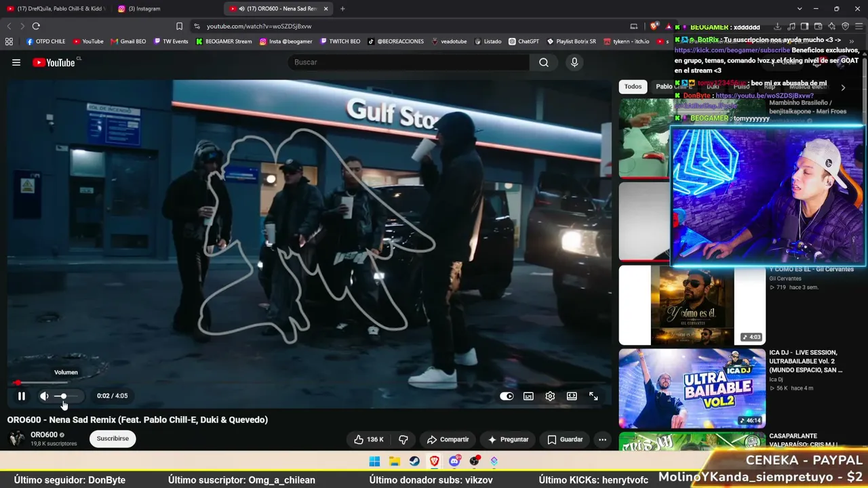
Task: Expand the tab search dropdown chevron
Action: (x=800, y=9)
